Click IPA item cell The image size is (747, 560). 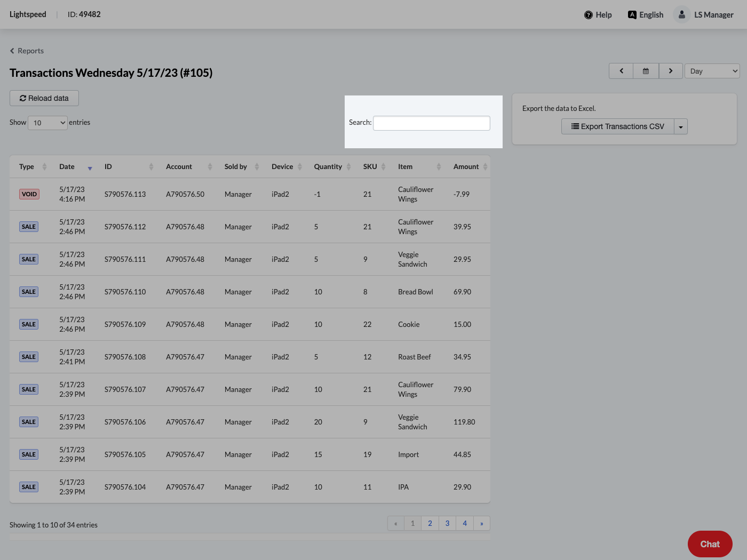[403, 487]
